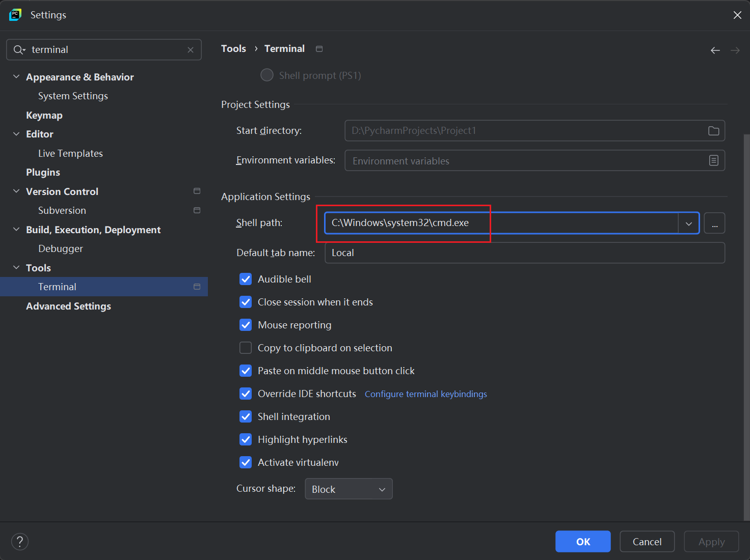Open Advanced Settings page
This screenshot has width=750, height=560.
click(68, 306)
